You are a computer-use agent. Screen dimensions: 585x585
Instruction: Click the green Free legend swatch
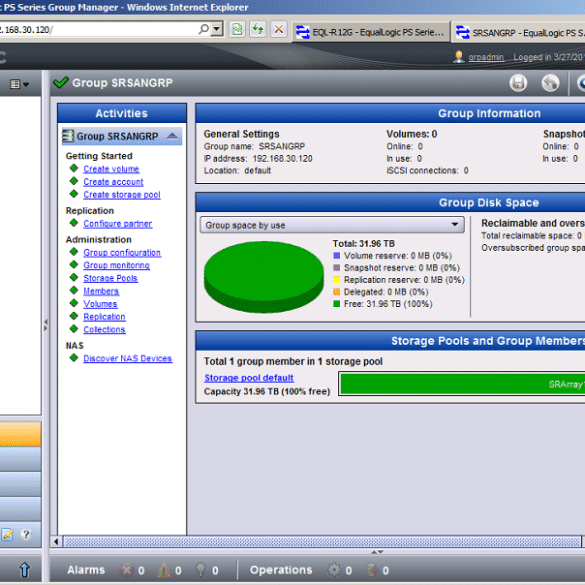pyautogui.click(x=337, y=304)
